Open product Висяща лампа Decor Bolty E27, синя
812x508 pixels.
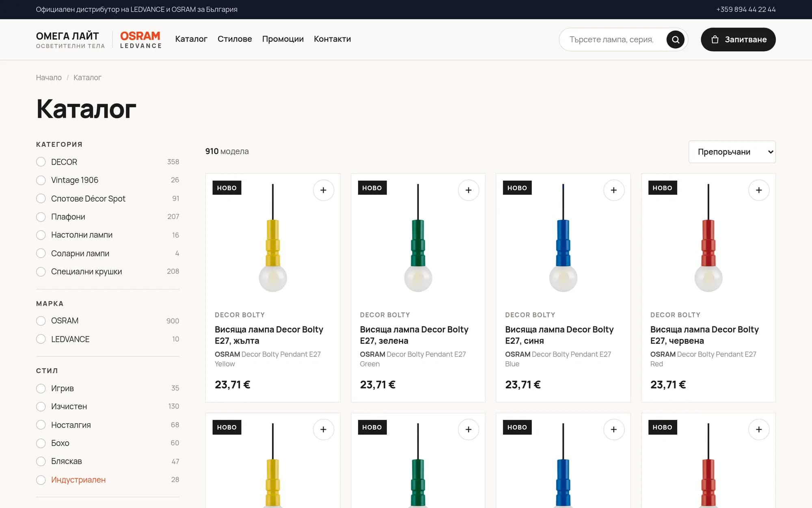559,335
